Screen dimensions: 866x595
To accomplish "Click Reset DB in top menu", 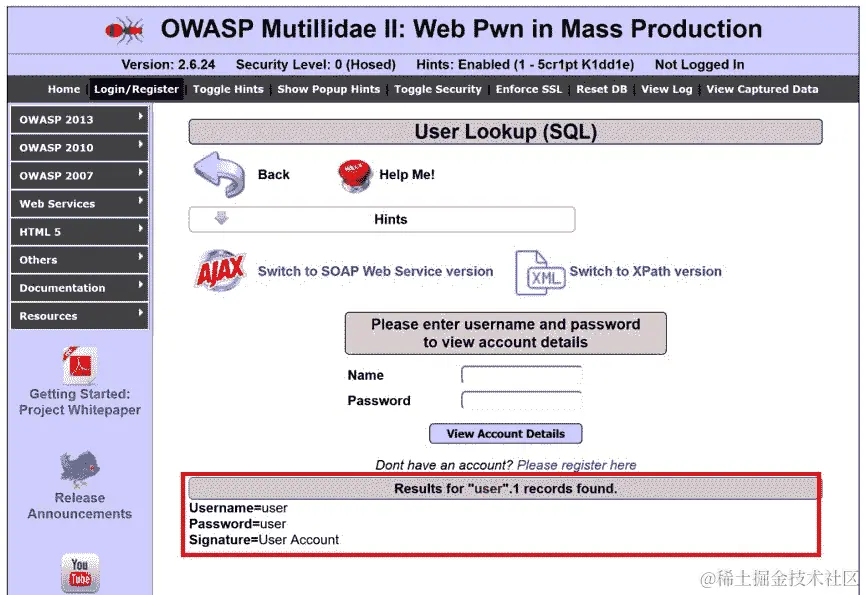I will [601, 89].
